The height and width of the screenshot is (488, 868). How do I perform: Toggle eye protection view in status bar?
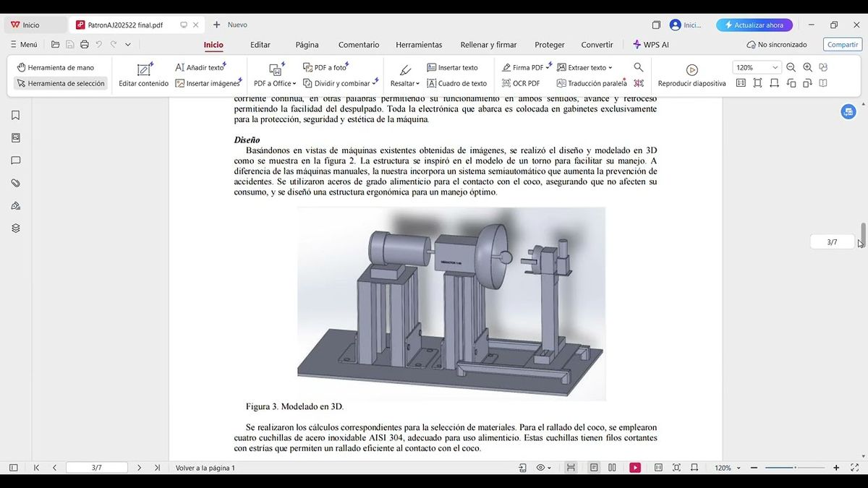[541, 468]
